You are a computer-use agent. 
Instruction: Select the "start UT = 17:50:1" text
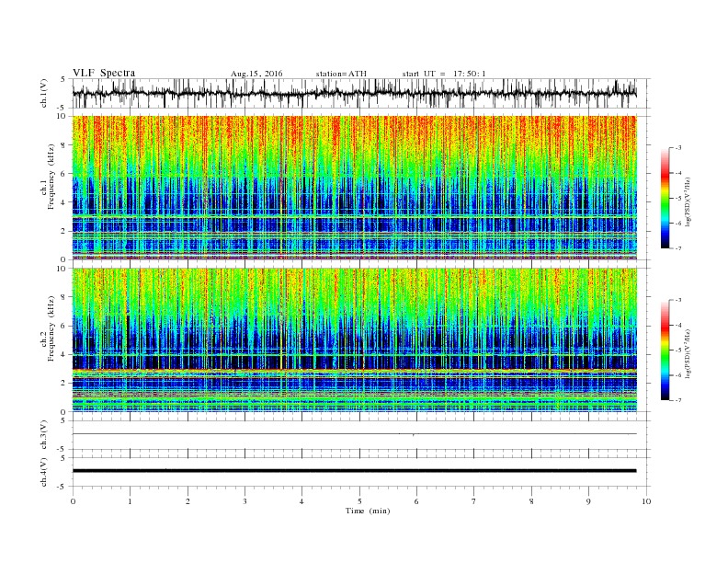click(443, 74)
